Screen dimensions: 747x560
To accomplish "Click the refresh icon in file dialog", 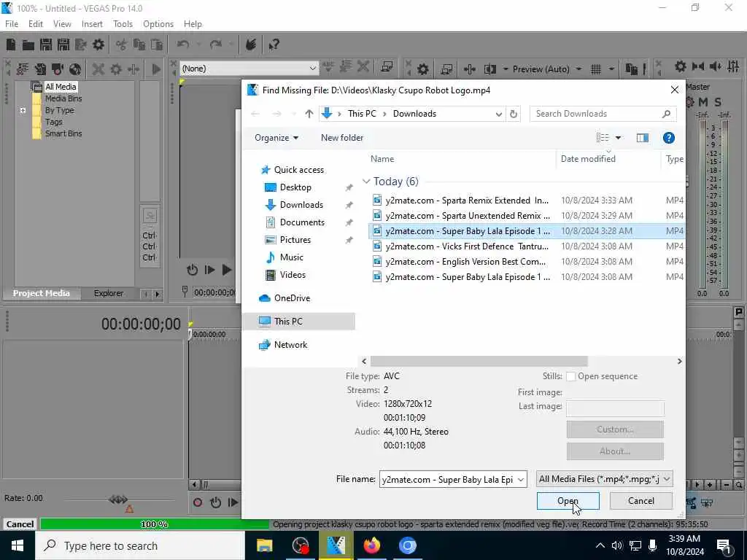I will pos(513,114).
